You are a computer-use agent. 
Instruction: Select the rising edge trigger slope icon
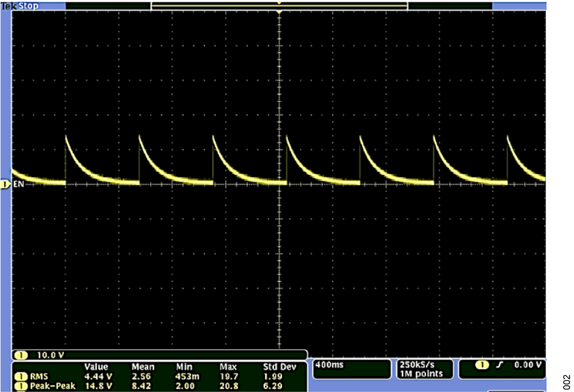coord(499,365)
